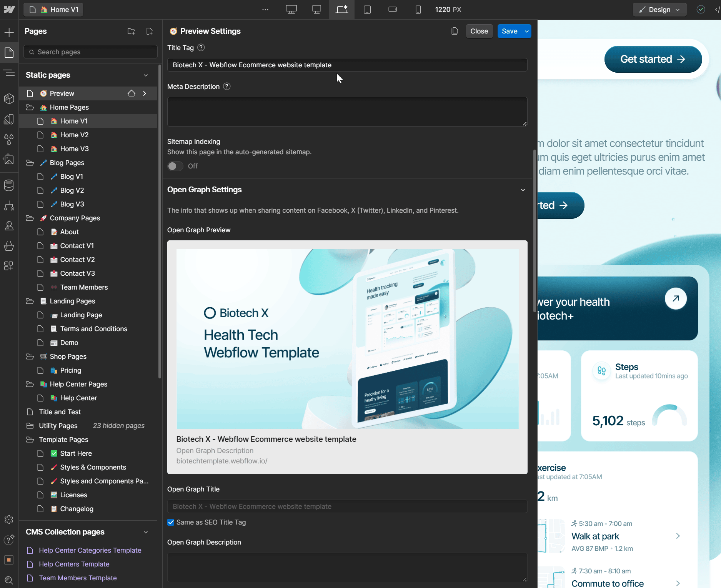Open the Components panel
The height and width of the screenshot is (588, 721).
(9, 99)
